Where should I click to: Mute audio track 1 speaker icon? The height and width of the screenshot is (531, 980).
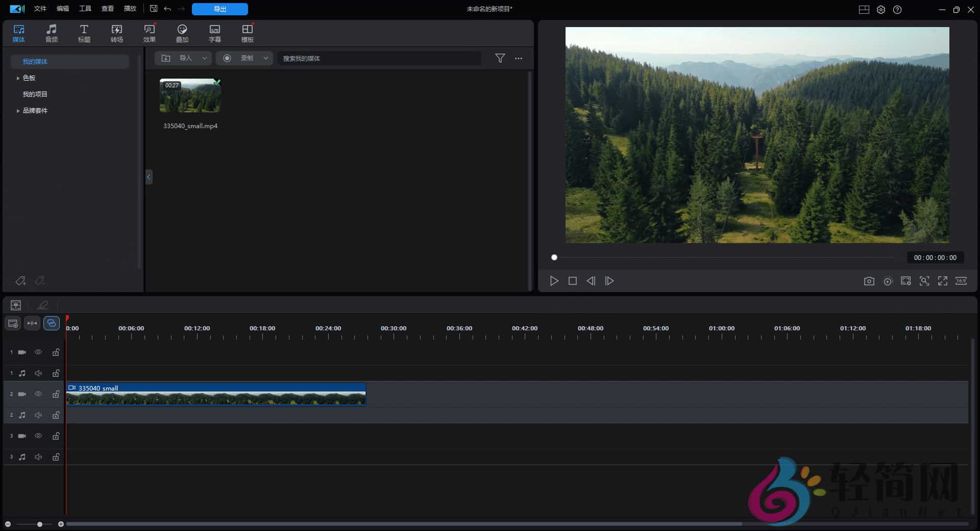(x=38, y=373)
